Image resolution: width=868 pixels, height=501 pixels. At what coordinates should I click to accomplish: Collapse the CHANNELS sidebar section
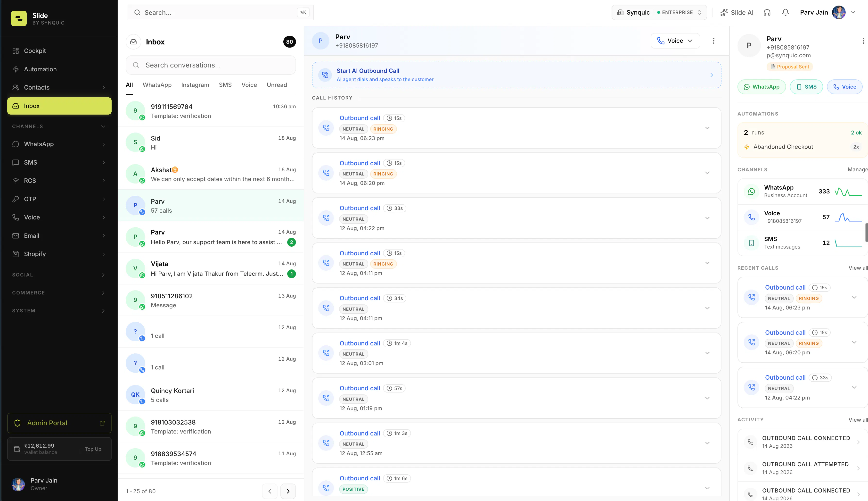(103, 126)
